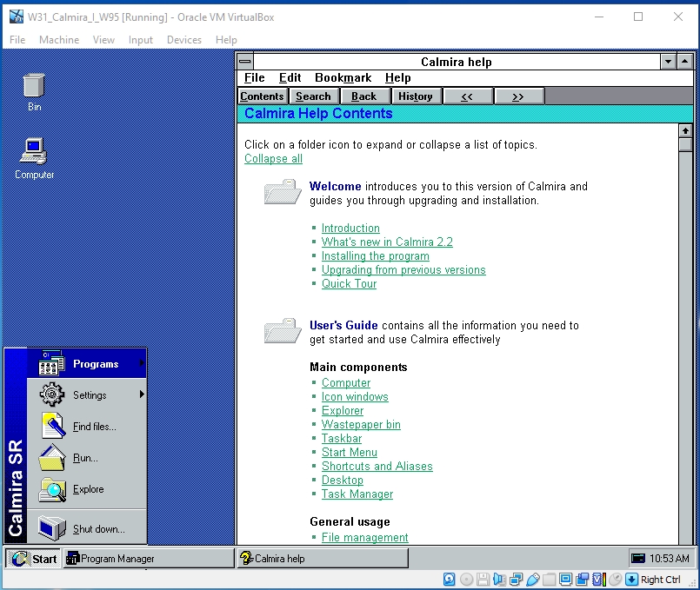This screenshot has height=590, width=700.
Task: Click the help scrollbar up arrow
Action: click(685, 130)
